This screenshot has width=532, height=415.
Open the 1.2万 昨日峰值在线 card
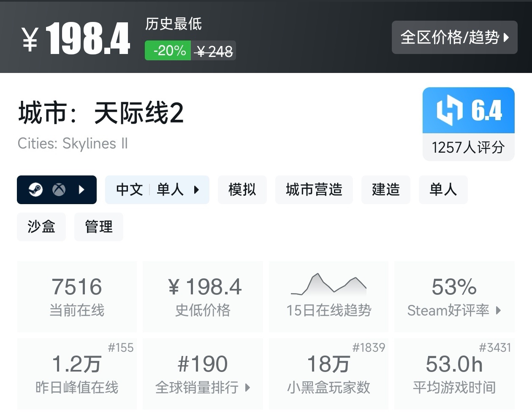pyautogui.click(x=77, y=374)
